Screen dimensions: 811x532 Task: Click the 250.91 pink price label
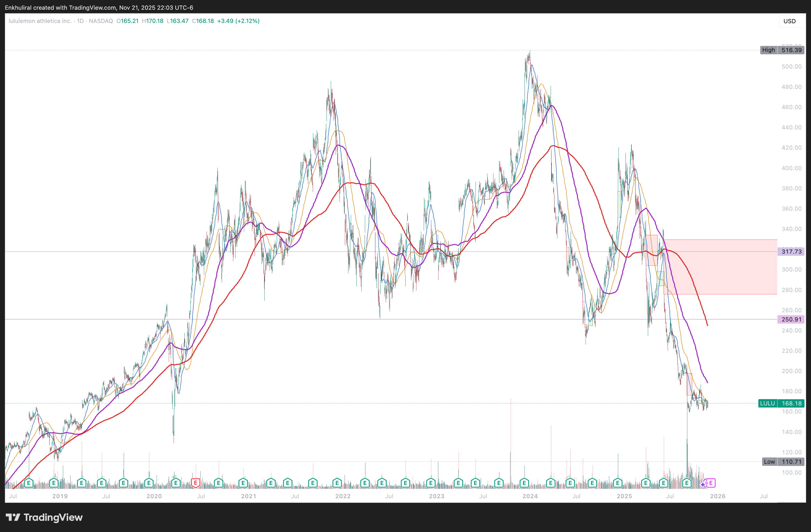point(791,319)
